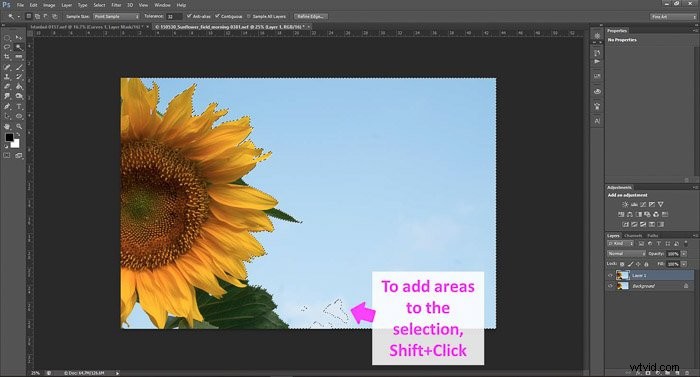Click the foreground black color swatch

tap(9, 137)
